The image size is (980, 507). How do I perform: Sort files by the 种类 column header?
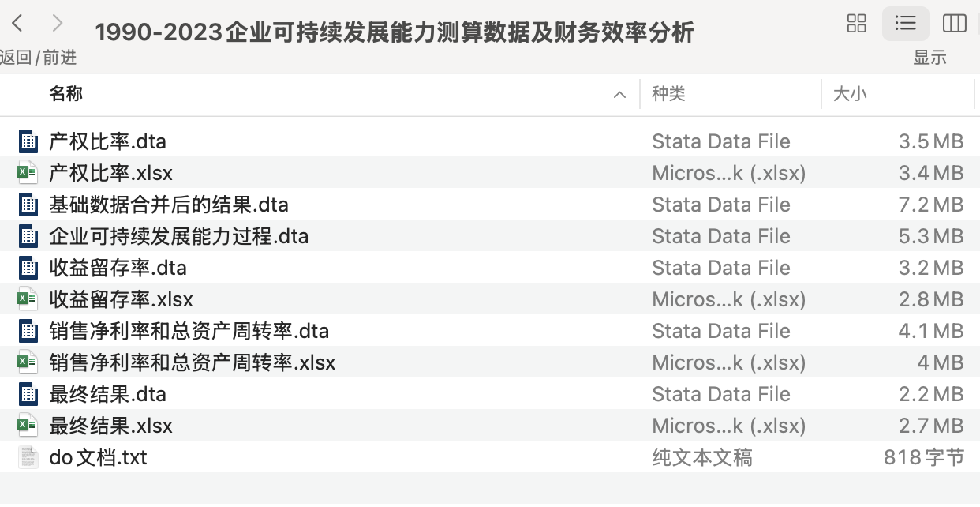point(668,94)
